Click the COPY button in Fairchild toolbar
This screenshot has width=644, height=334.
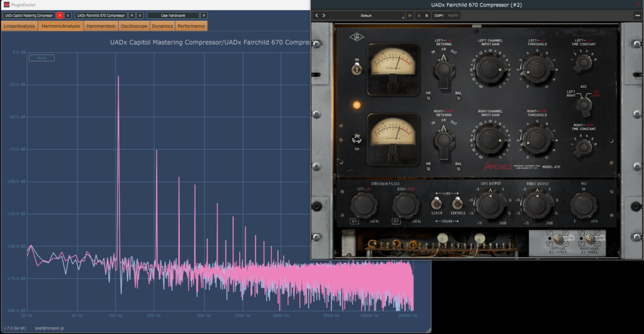click(439, 16)
